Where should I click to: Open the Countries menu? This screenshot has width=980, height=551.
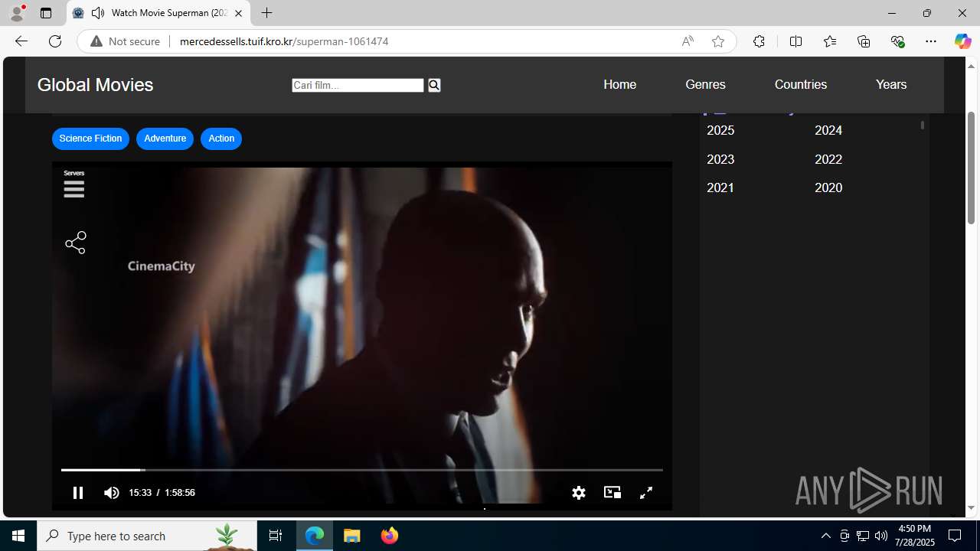(x=801, y=84)
